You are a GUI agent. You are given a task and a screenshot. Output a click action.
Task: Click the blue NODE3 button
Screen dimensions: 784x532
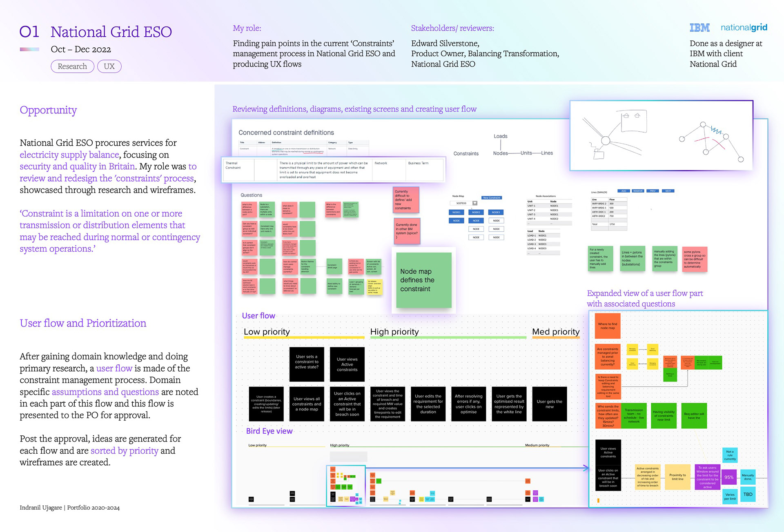pyautogui.click(x=496, y=212)
